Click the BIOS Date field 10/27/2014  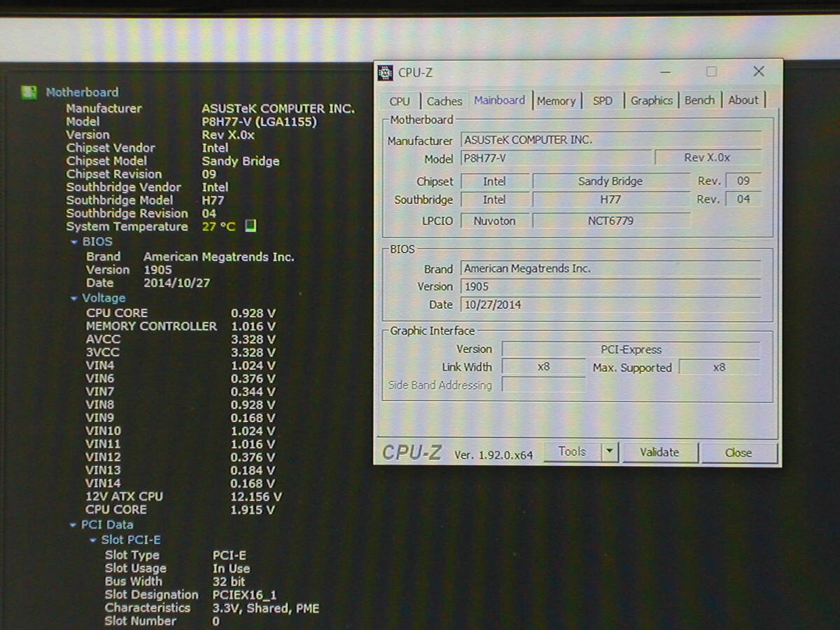tap(610, 305)
